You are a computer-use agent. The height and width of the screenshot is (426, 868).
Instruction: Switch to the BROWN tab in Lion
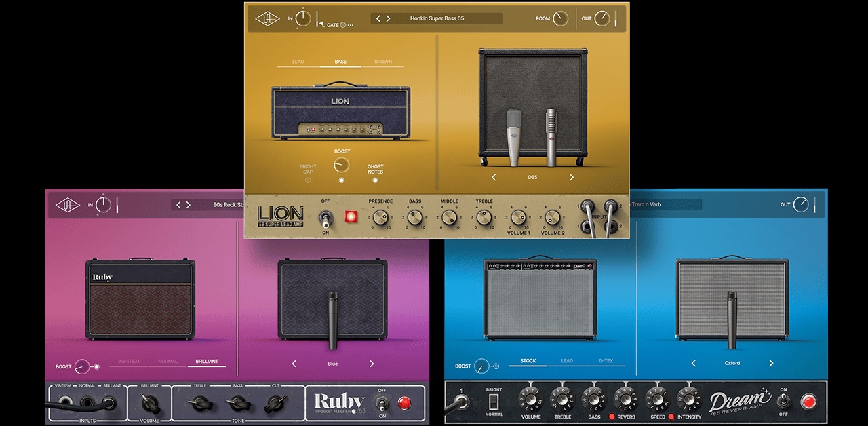pos(383,62)
